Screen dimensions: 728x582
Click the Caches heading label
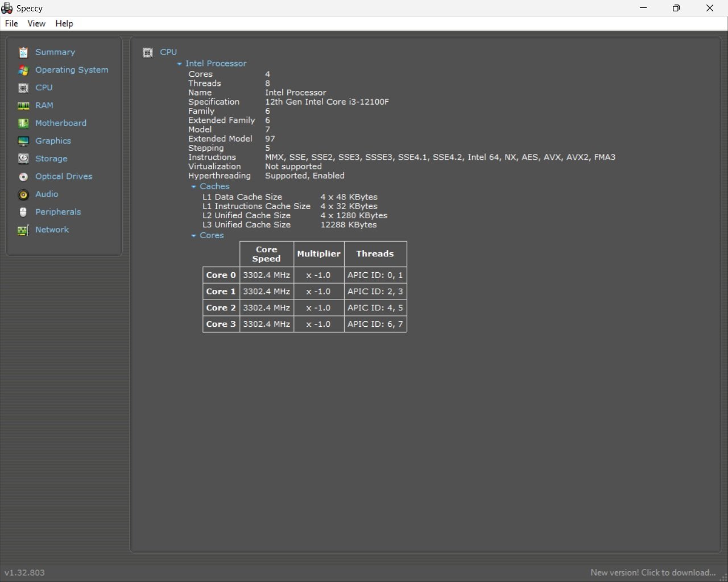[x=214, y=186]
